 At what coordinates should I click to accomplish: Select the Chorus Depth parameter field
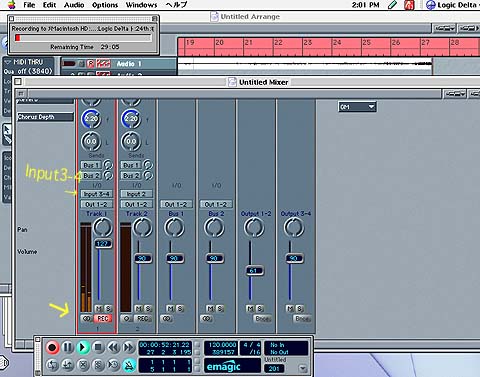click(45, 117)
